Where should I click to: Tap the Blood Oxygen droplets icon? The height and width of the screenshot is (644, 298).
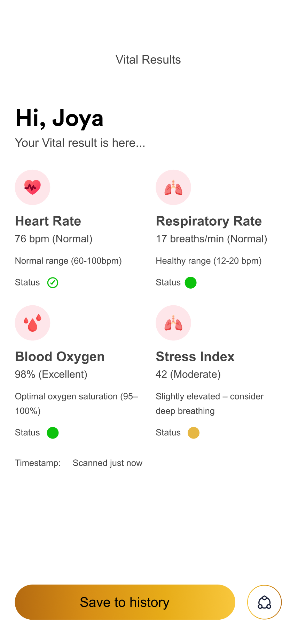coord(32,323)
